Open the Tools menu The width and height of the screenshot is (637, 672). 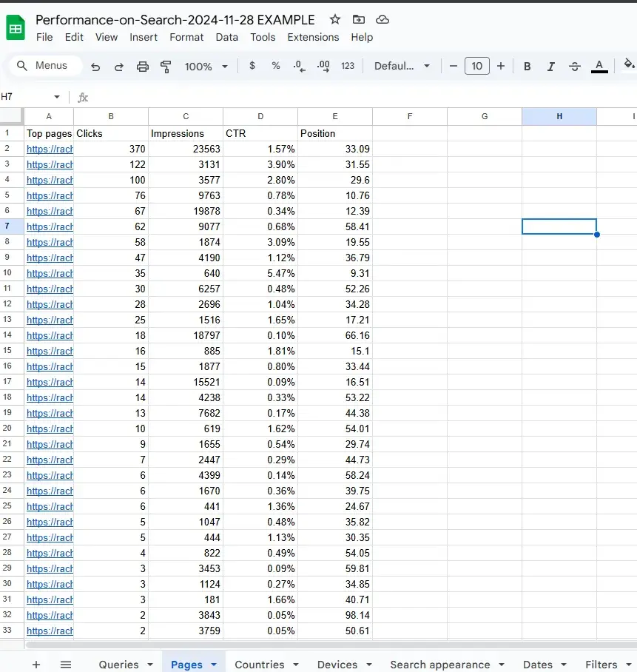[x=263, y=37]
